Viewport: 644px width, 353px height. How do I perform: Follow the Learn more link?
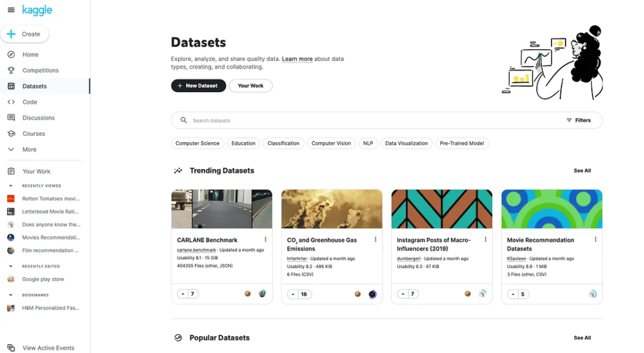pyautogui.click(x=297, y=59)
